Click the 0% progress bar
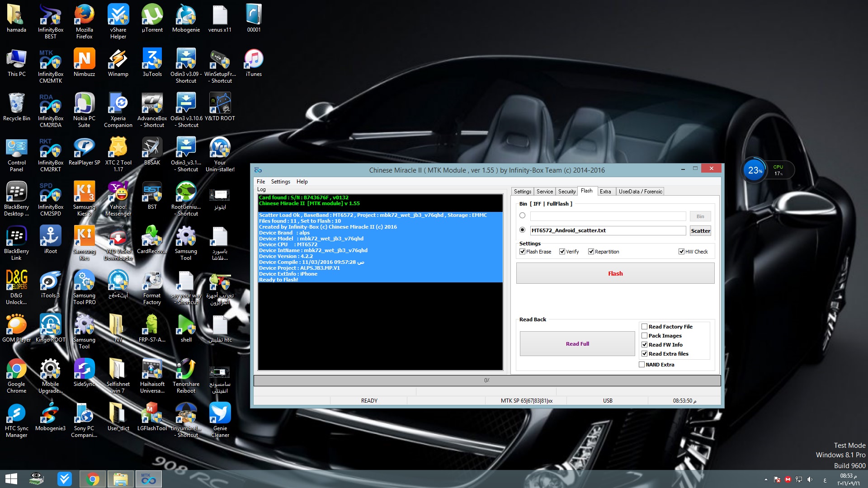Screen dimensions: 868x488 point(487,380)
